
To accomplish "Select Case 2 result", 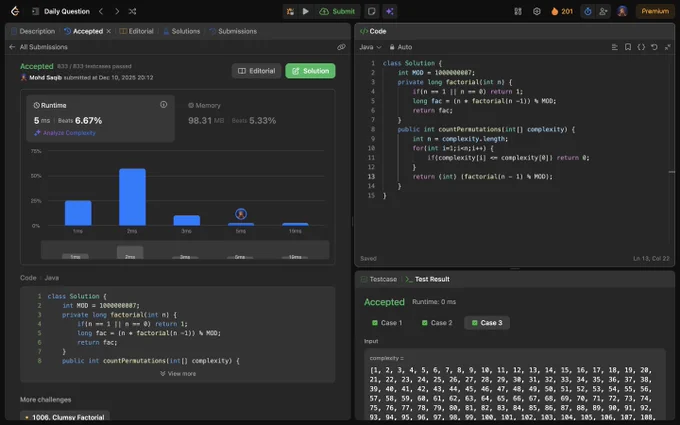I will 437,323.
